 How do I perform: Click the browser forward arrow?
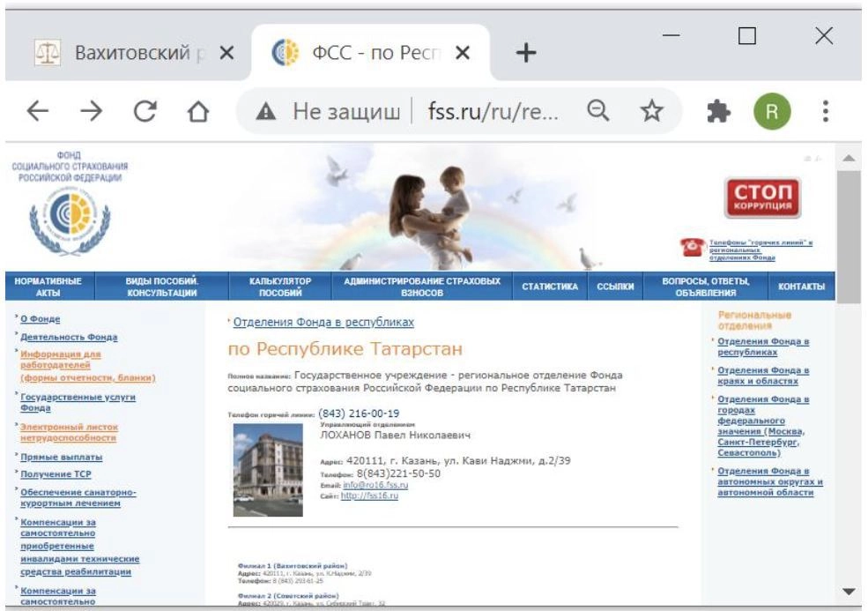pos(92,112)
